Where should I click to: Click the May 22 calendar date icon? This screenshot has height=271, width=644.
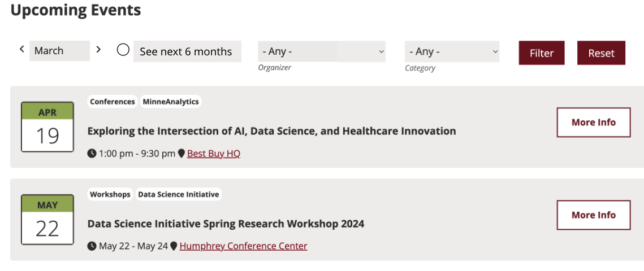click(47, 220)
